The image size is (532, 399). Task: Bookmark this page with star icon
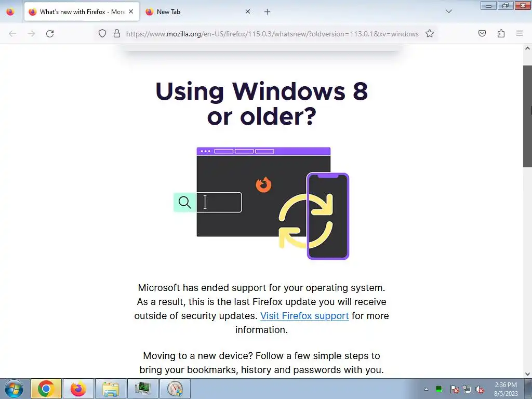[430, 34]
